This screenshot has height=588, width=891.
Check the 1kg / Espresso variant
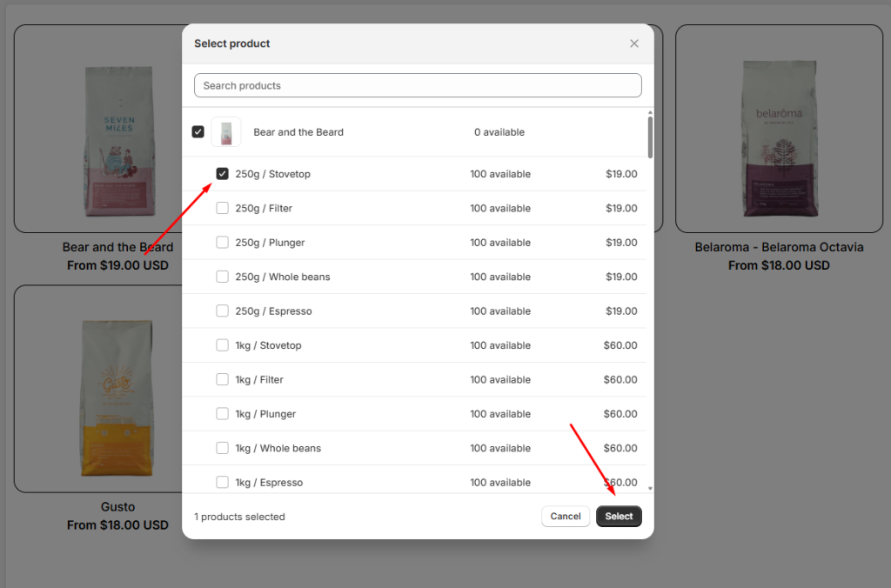coord(223,482)
